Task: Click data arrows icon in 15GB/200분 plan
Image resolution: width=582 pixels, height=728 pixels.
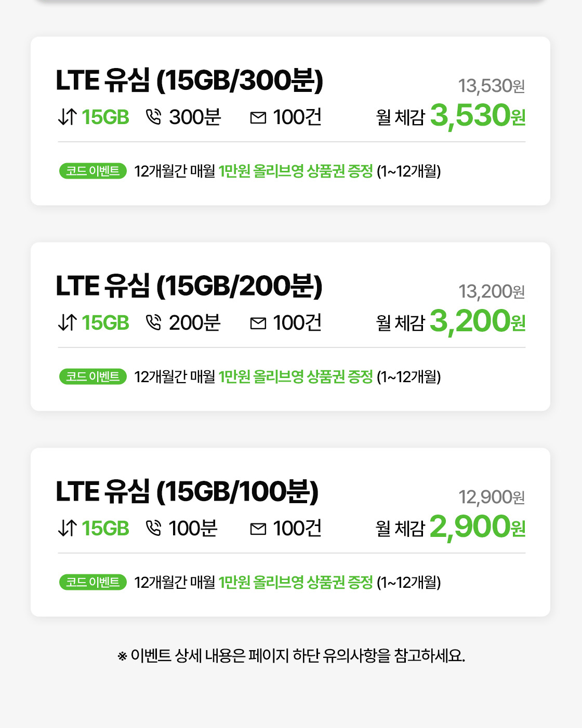Action: pos(68,323)
